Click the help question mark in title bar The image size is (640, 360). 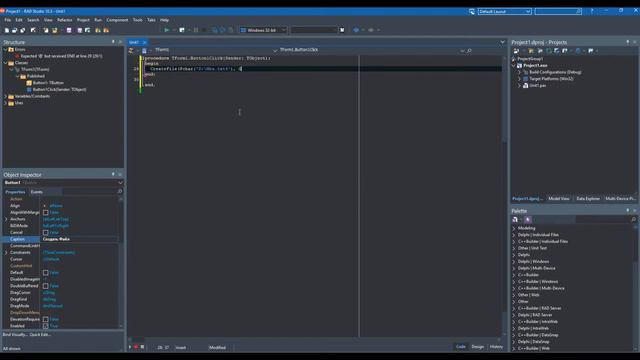(x=592, y=11)
